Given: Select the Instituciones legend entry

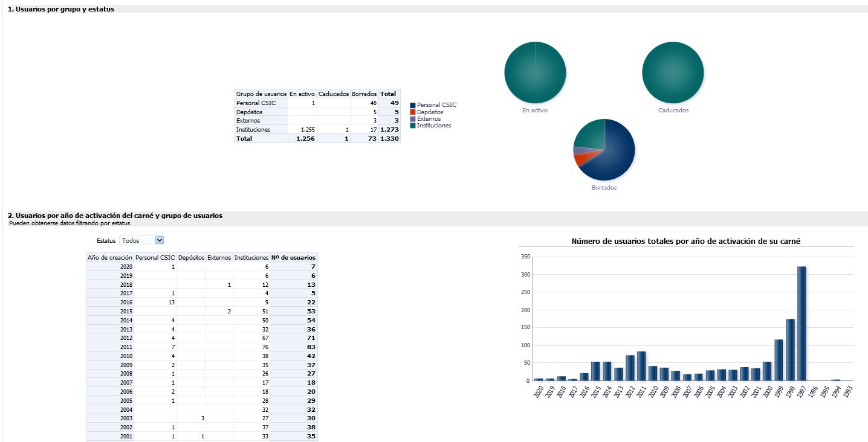Looking at the screenshot, I should click(433, 126).
